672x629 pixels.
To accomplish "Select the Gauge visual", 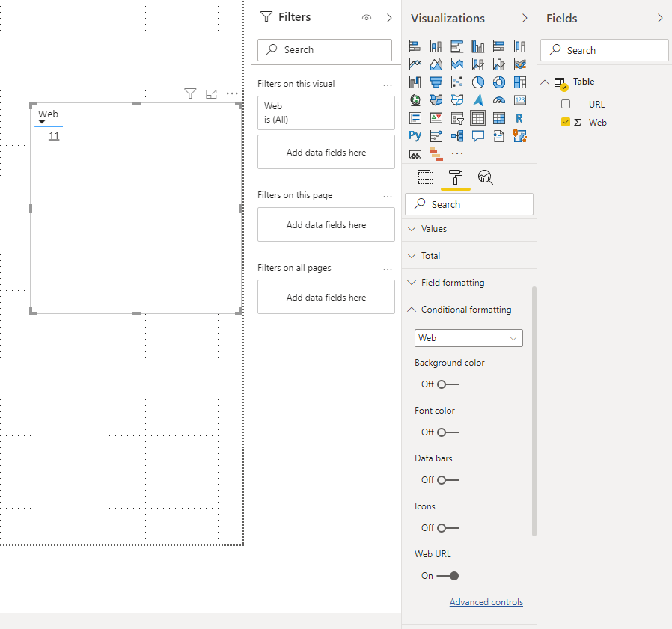I will pos(499,100).
